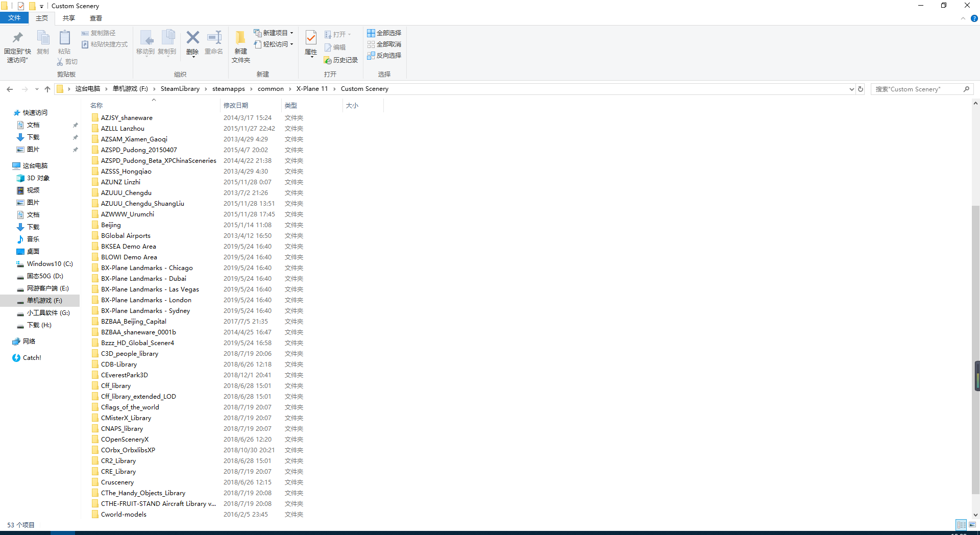Click Select None (全部取消)
This screenshot has height=535, width=980.
coord(384,44)
